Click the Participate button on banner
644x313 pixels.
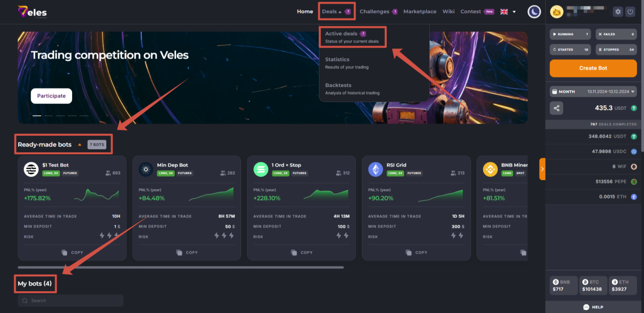(51, 96)
